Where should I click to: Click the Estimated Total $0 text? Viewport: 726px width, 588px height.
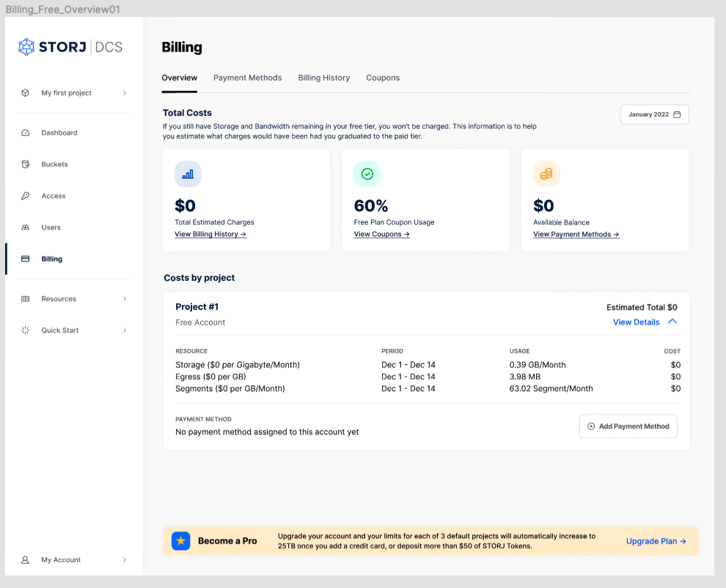pyautogui.click(x=642, y=307)
